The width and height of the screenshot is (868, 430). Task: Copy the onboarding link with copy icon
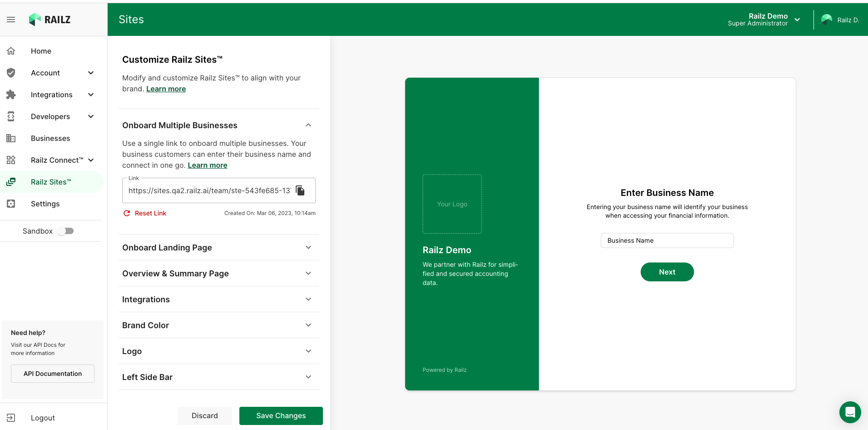point(300,190)
